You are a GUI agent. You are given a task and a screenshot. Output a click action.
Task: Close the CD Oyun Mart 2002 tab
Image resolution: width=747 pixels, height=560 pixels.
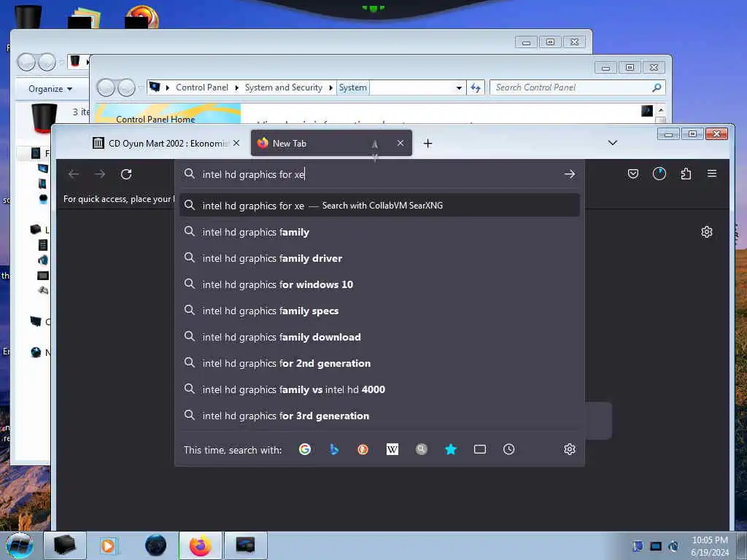click(x=236, y=143)
